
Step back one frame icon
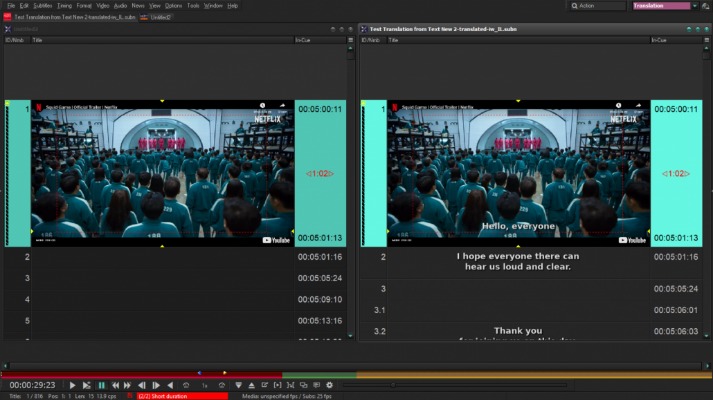(x=142, y=385)
